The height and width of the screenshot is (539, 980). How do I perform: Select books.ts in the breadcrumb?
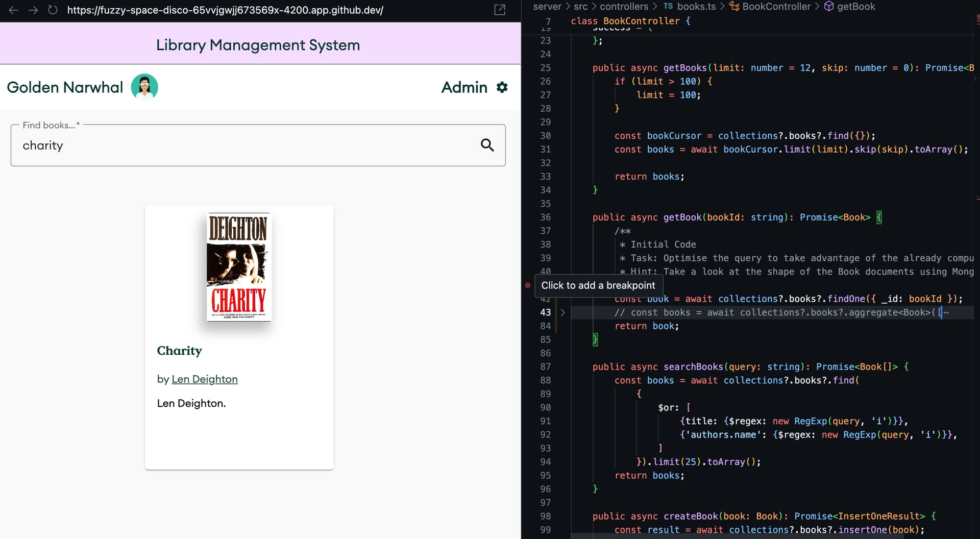696,7
